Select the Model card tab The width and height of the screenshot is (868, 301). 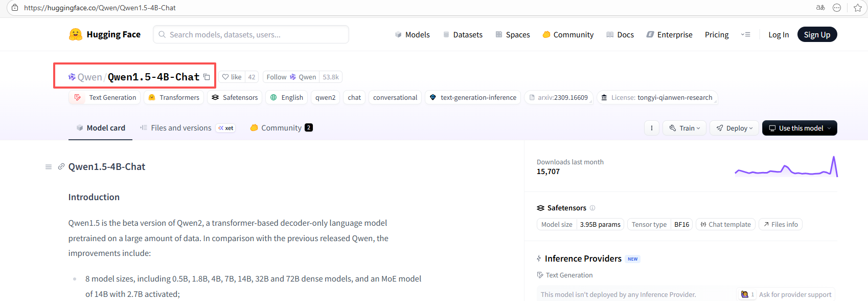(101, 128)
